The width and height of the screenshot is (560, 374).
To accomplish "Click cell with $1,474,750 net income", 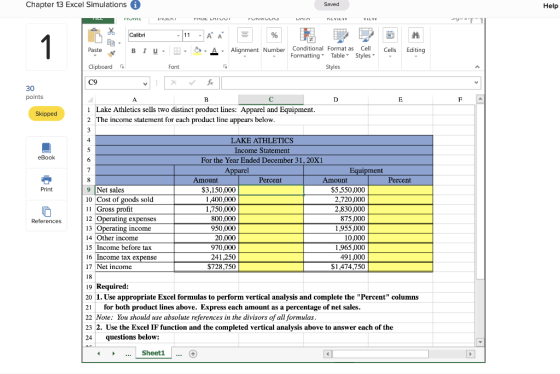I will (x=336, y=267).
